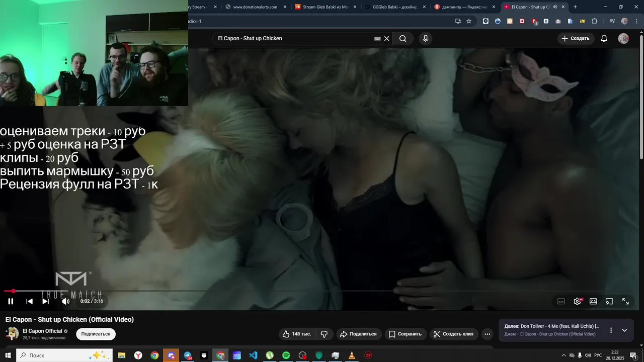Image resolution: width=644 pixels, height=362 pixels.
Task: Open the on-screen keyboard in search
Action: [x=377, y=39]
